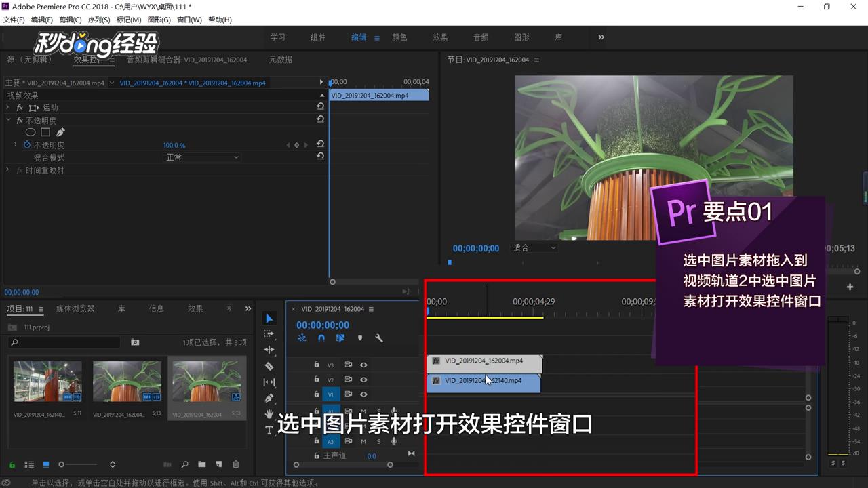The height and width of the screenshot is (488, 868).
Task: Collapse the 不透明度 effect group
Action: tap(7, 120)
